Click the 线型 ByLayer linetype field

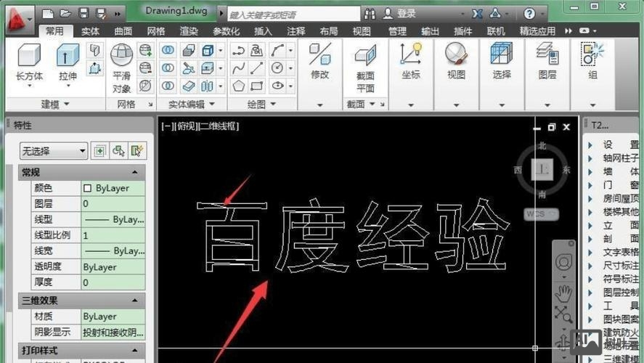113,219
